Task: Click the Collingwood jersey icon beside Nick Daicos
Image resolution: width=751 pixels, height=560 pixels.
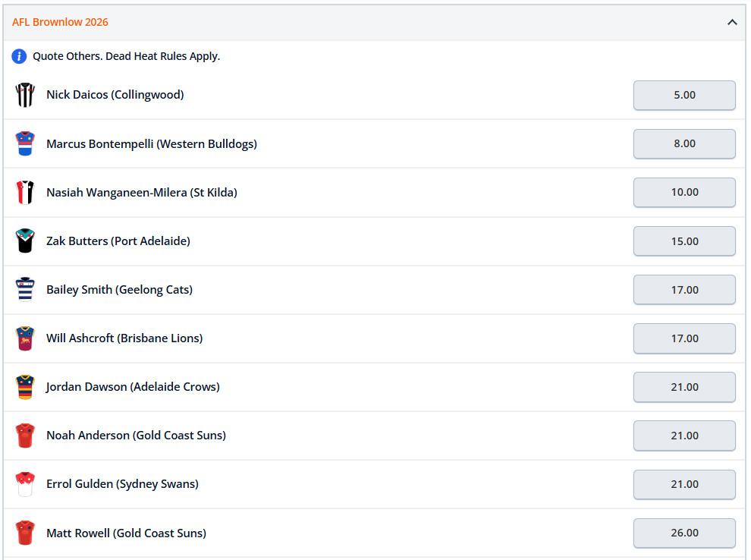Action: tap(25, 95)
